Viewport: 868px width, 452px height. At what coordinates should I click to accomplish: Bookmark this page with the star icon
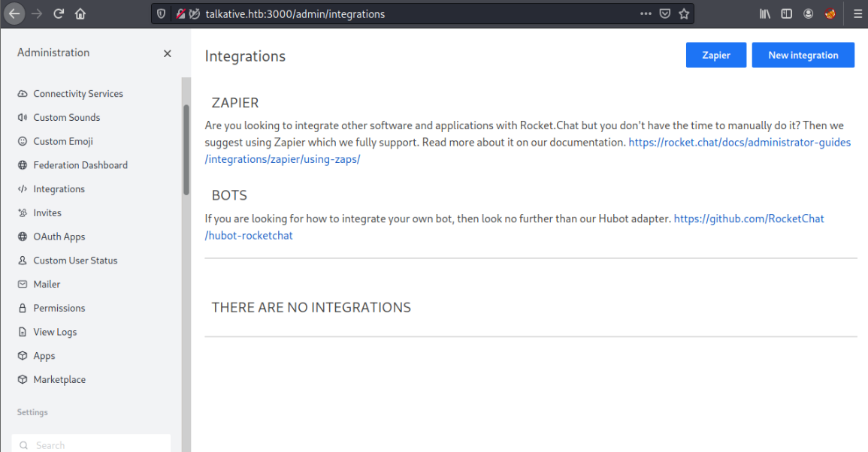tap(684, 14)
